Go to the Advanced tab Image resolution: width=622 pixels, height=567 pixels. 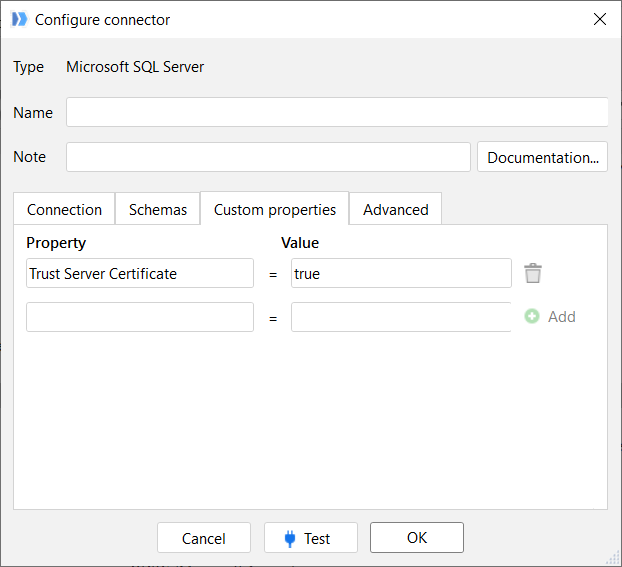395,209
